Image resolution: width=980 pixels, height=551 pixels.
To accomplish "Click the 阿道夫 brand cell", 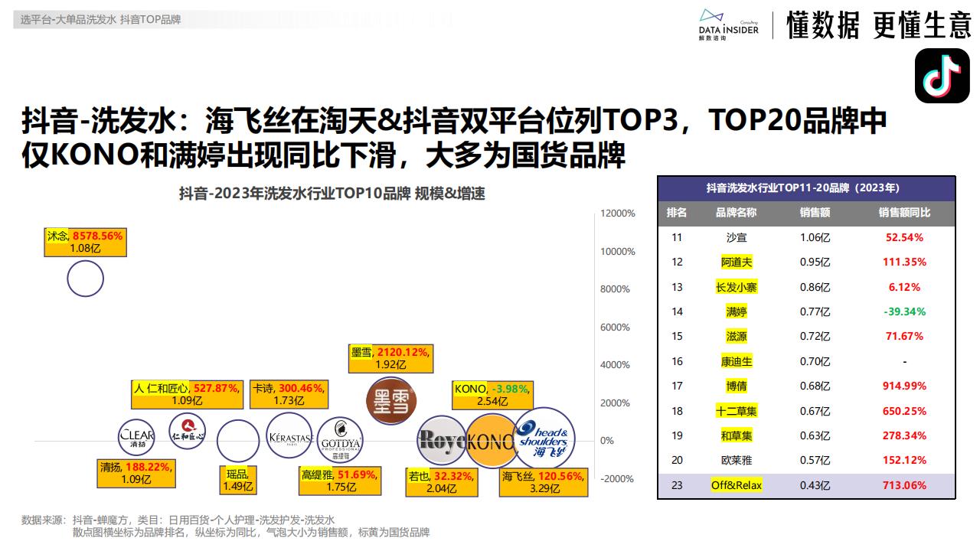I will click(x=736, y=262).
